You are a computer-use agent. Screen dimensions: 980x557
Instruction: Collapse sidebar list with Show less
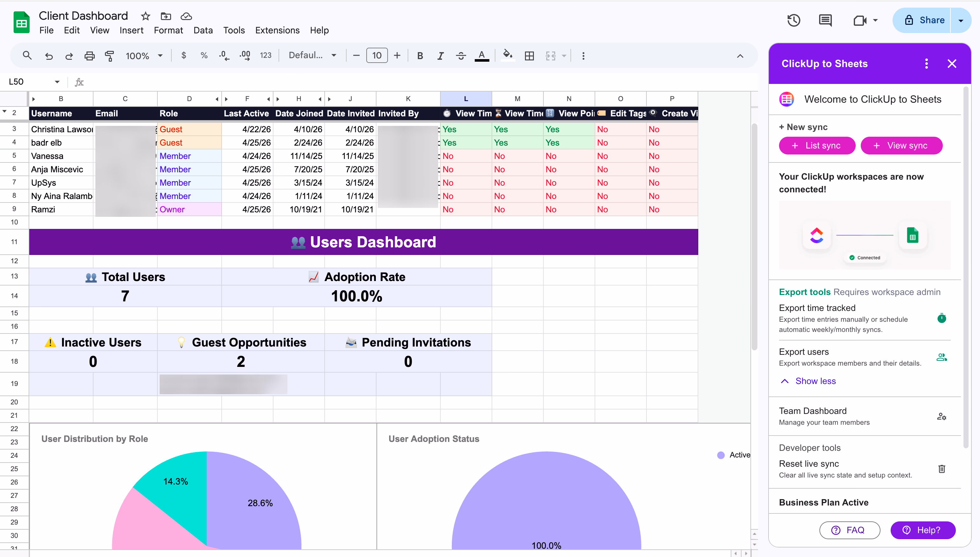(808, 381)
